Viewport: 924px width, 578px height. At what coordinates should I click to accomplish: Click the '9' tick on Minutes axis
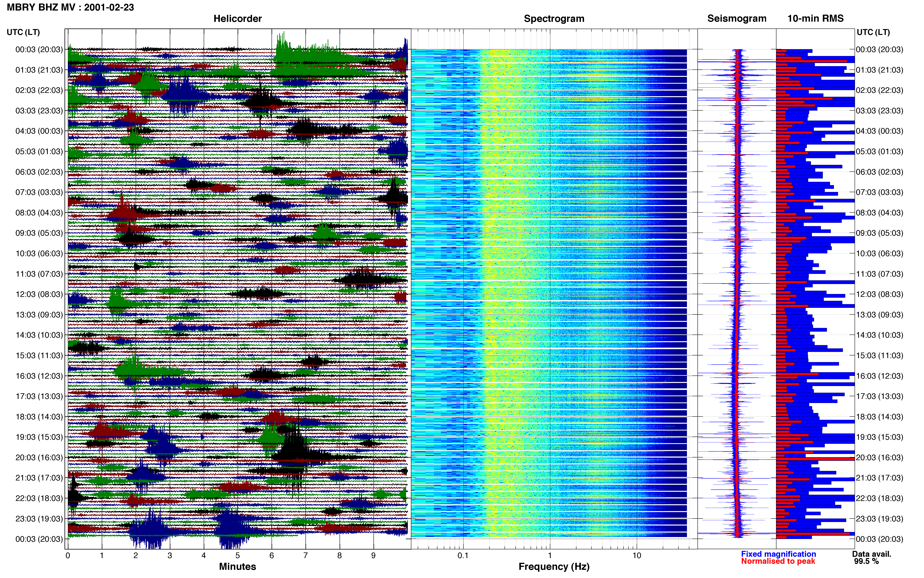pyautogui.click(x=373, y=556)
